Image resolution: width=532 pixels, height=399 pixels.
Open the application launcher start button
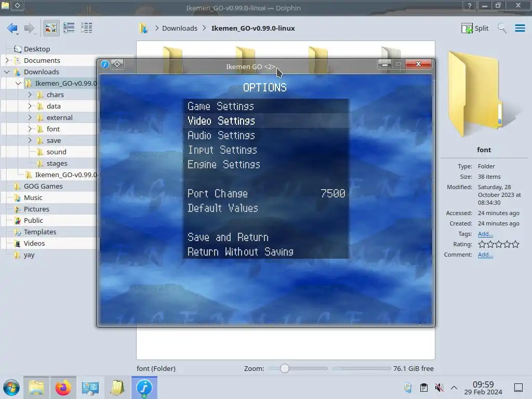coord(11,388)
